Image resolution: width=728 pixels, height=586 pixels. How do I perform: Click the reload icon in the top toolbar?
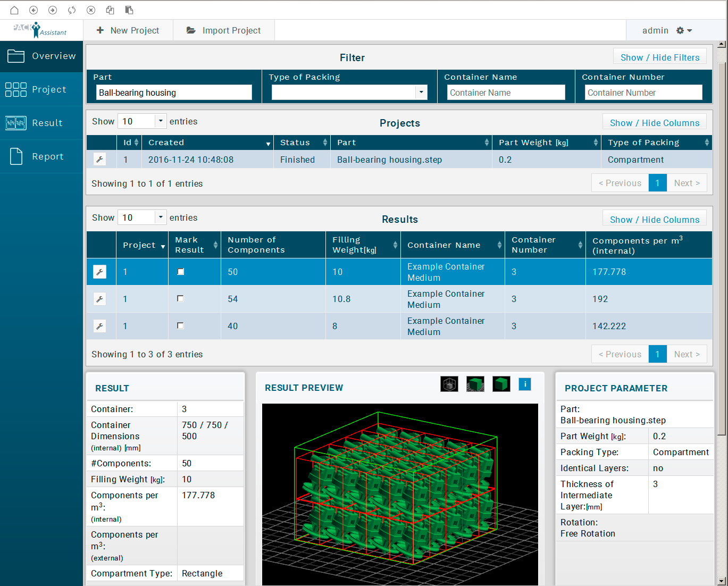[x=72, y=10]
